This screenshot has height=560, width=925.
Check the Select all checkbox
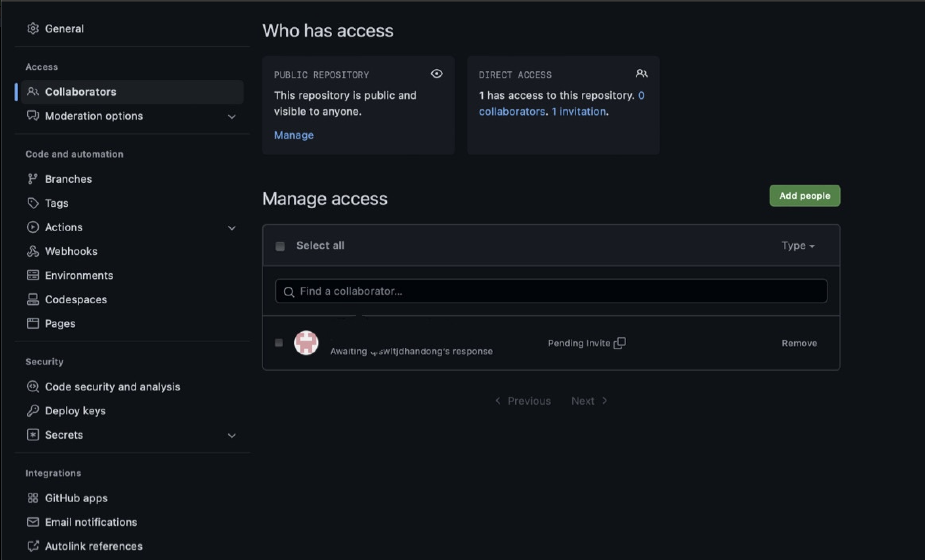280,246
